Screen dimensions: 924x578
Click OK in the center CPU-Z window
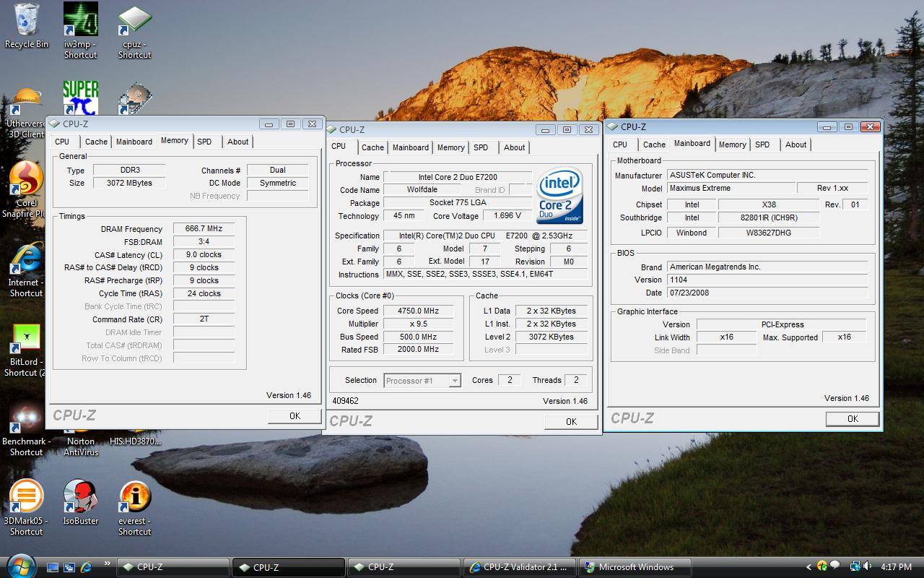(571, 421)
